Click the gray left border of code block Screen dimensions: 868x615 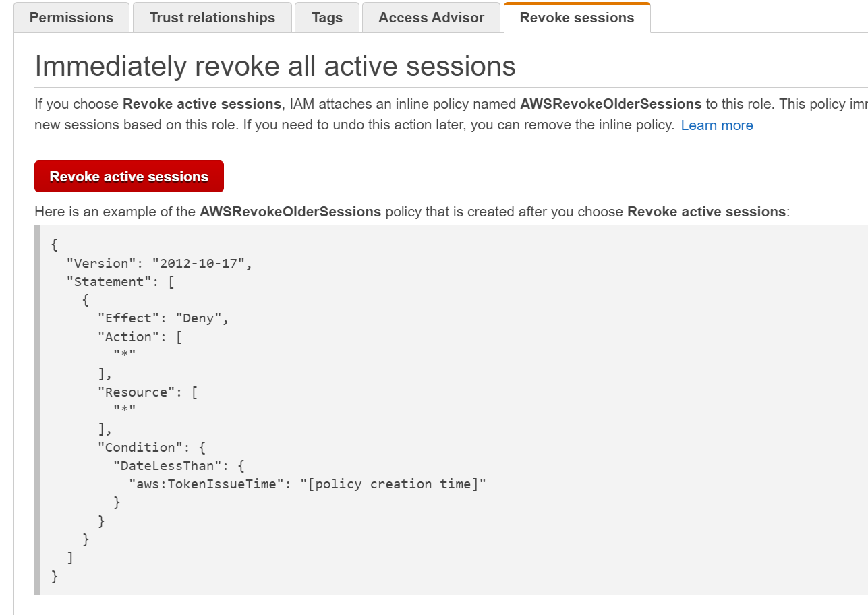pos(38,410)
